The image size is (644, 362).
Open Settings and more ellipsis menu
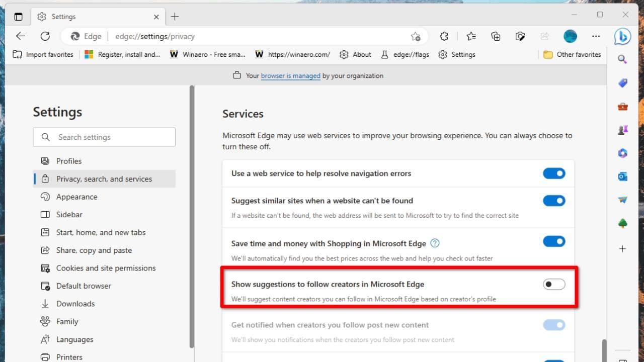(x=596, y=36)
